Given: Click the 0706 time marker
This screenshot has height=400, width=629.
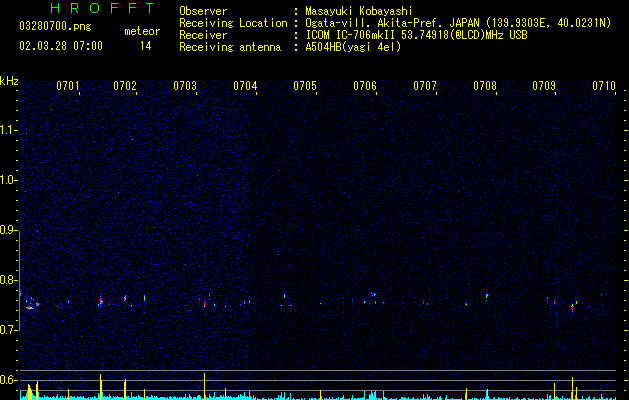Looking at the screenshot, I should click(x=365, y=86).
